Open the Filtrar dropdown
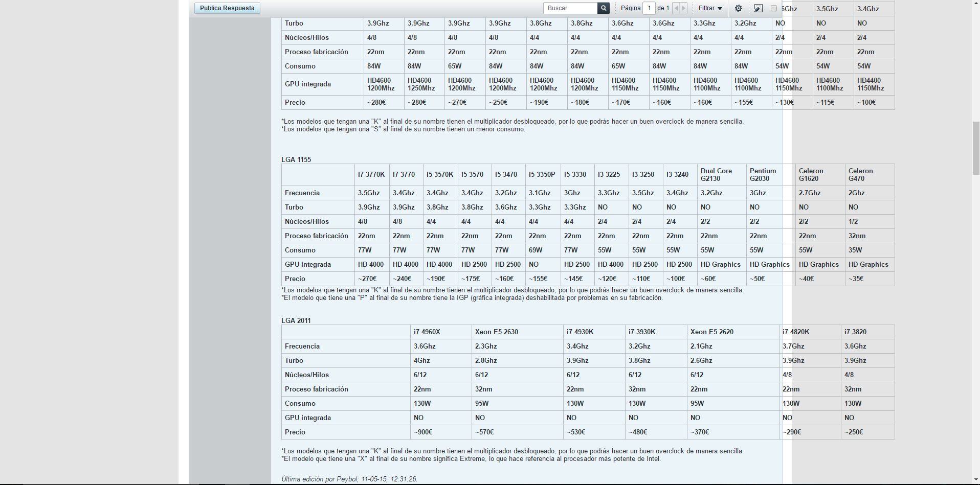This screenshot has width=980, height=485. point(710,8)
